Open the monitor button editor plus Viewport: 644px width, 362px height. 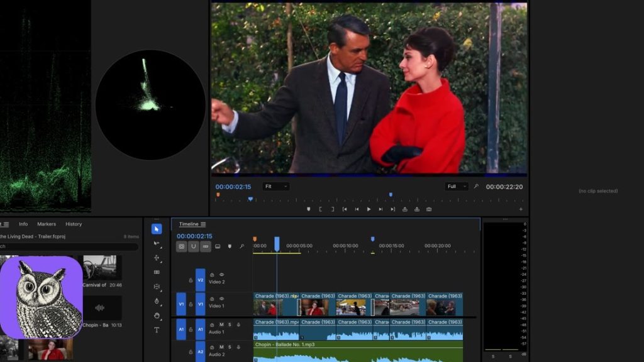coord(521,209)
